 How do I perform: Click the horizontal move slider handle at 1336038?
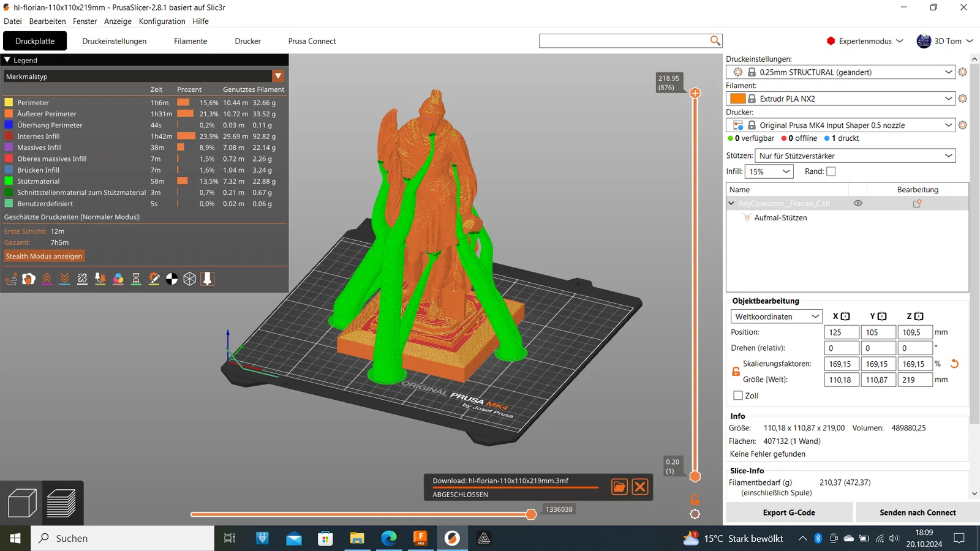tap(531, 514)
